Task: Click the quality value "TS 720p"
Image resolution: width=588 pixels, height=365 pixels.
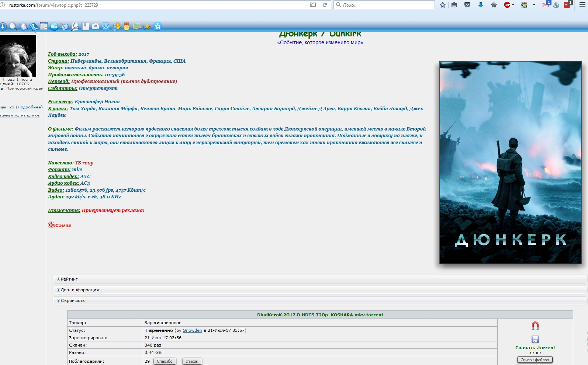Action: click(84, 163)
